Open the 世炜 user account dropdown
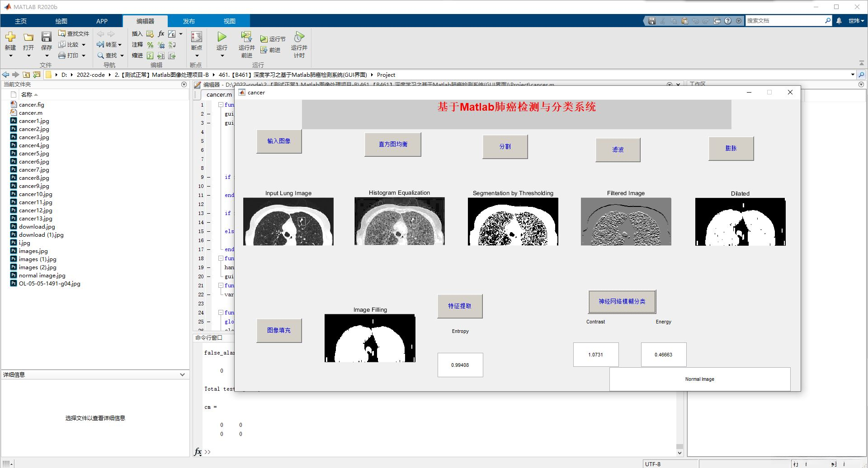Screen dimensions: 868x468 856,21
